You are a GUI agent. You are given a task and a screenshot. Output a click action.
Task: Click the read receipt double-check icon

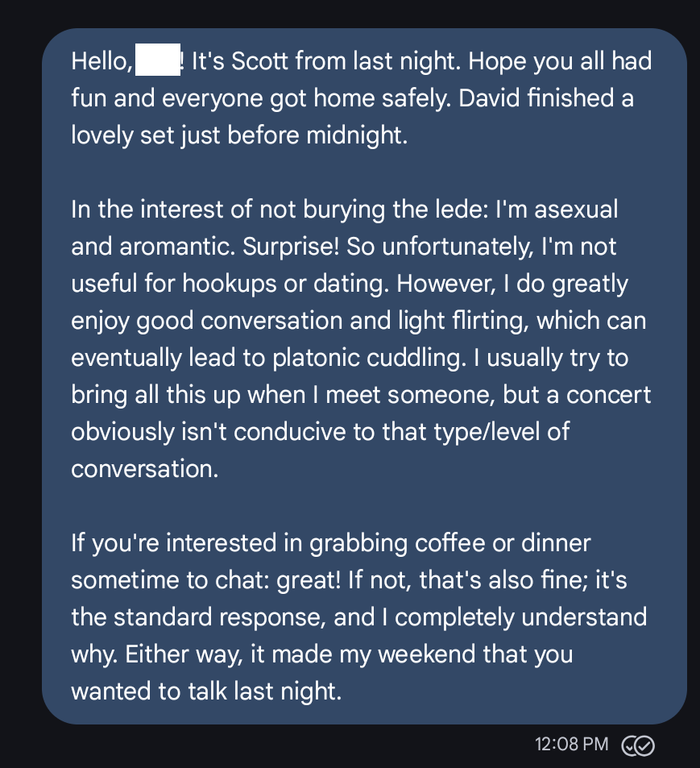(638, 745)
